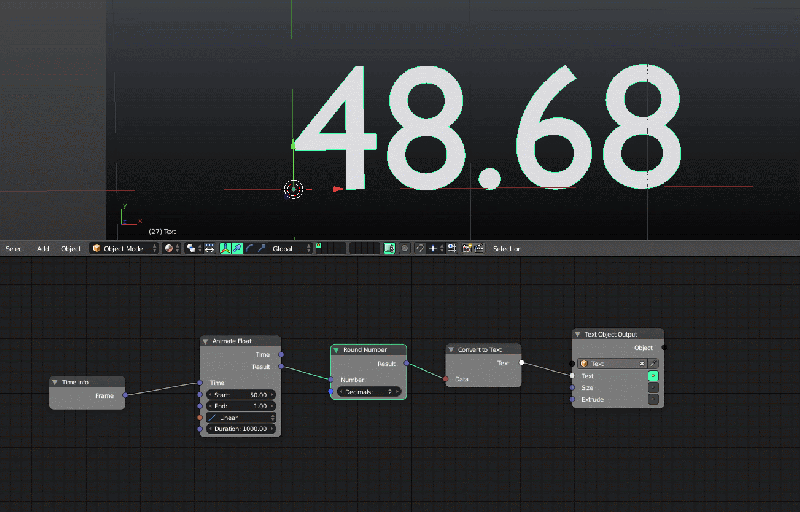Pick object with eyedropper icon
800x512 pixels.
tap(653, 364)
